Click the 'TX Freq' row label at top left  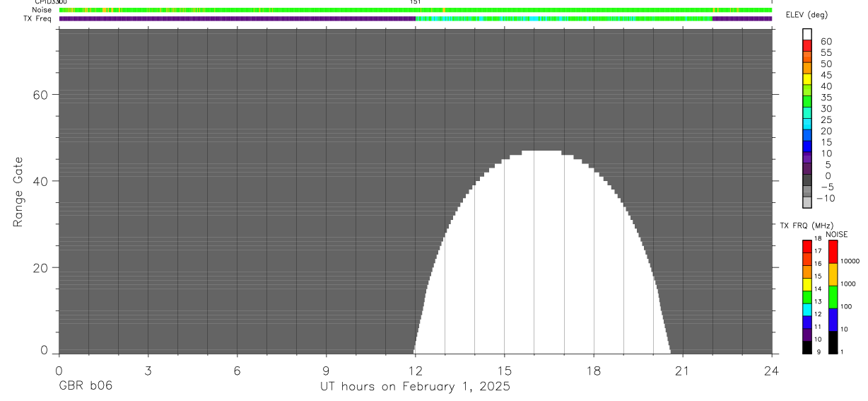tap(37, 18)
